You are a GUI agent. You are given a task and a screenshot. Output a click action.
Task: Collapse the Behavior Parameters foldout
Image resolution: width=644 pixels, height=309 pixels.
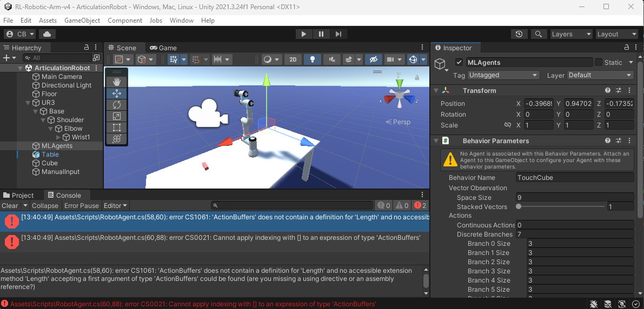[x=436, y=141]
